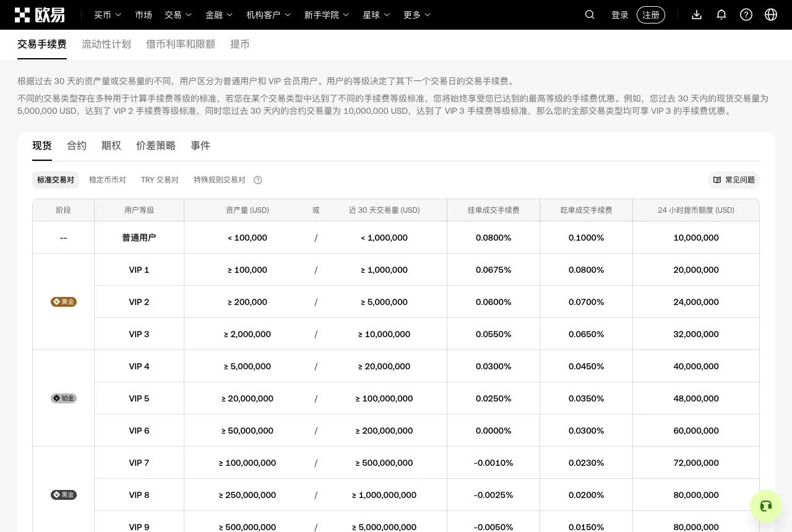
Task: Expand the 买币 dropdown menu
Action: tap(108, 15)
